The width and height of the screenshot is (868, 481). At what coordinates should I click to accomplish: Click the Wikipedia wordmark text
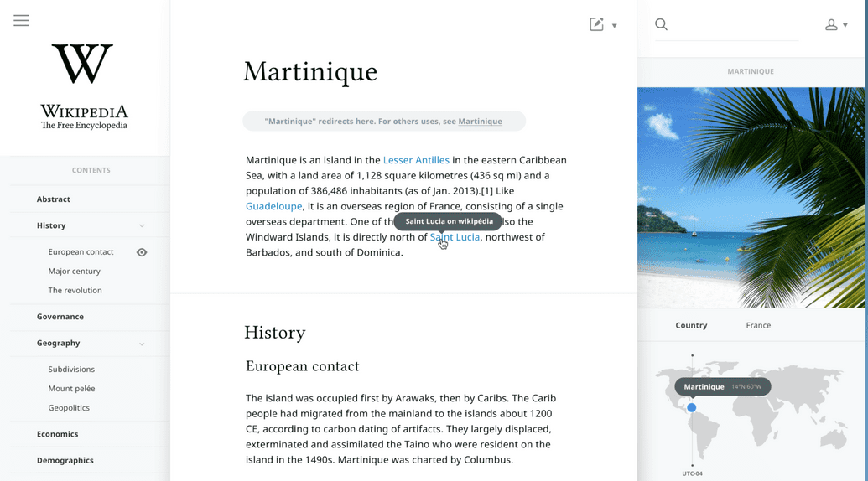click(84, 111)
